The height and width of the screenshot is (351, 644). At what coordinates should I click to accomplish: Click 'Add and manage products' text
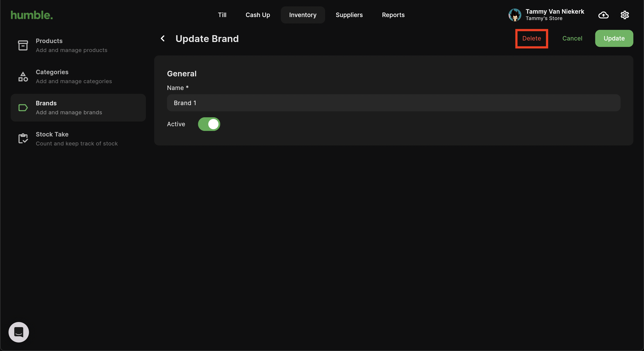[x=72, y=50]
